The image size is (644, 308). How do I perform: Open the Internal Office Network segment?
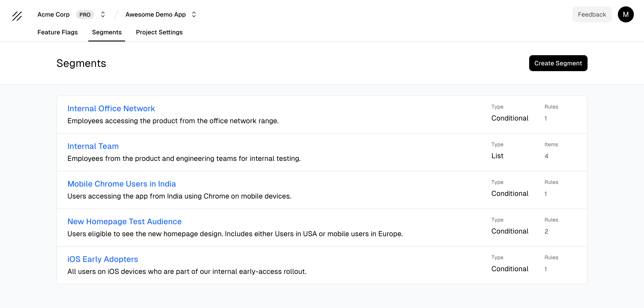[x=111, y=108]
